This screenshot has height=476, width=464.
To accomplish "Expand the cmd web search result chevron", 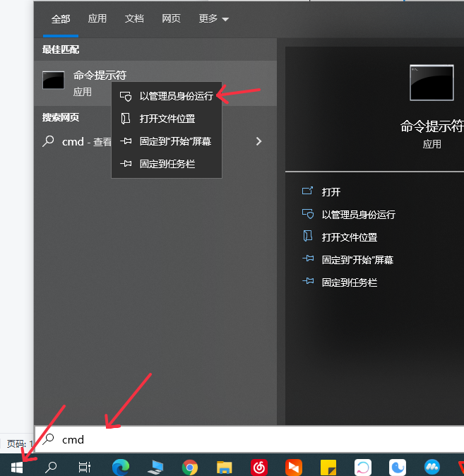I will tap(258, 141).
